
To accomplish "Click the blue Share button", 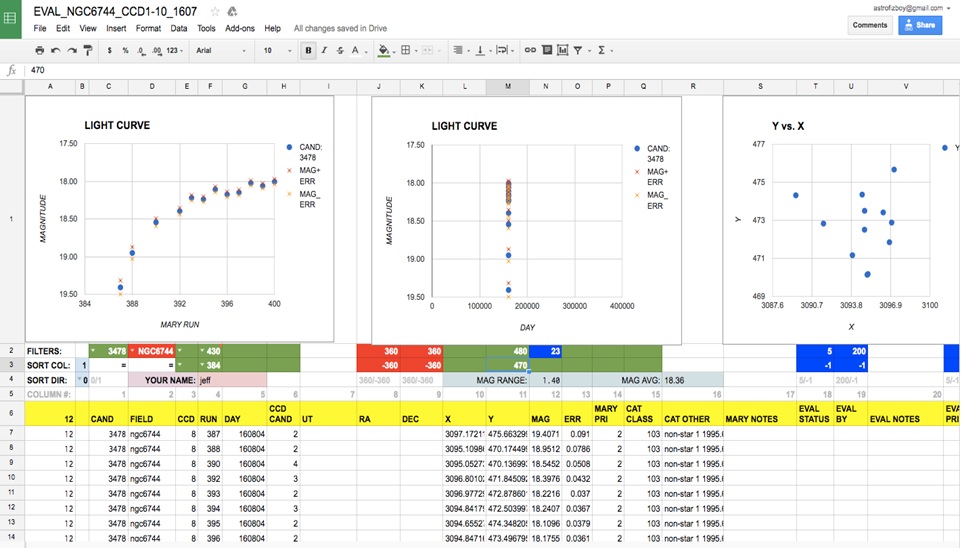I will (920, 25).
